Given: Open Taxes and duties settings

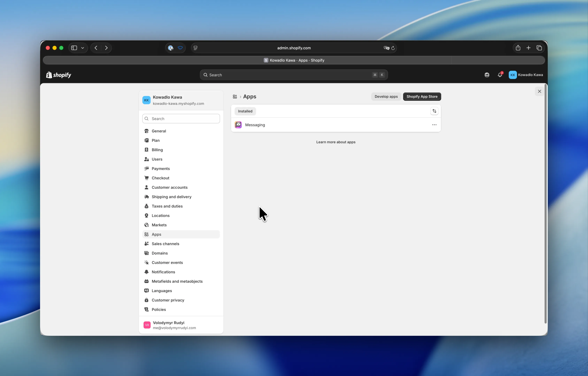Looking at the screenshot, I should coord(167,206).
